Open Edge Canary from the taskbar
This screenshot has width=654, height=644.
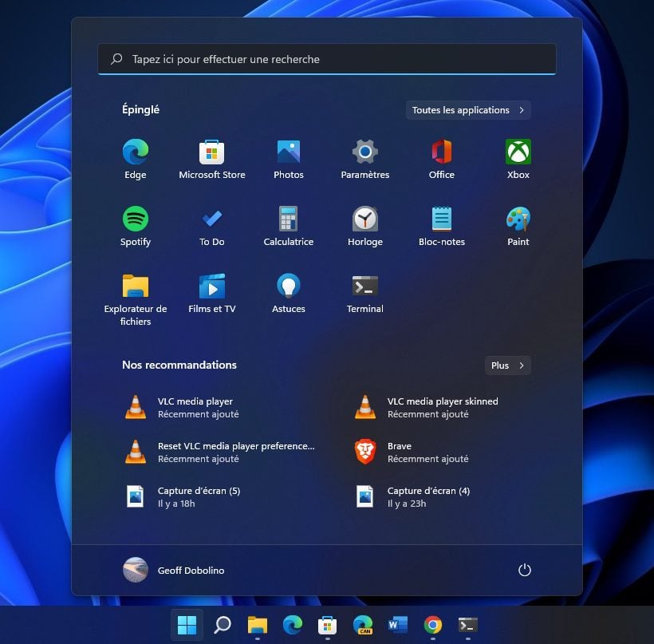(x=363, y=625)
